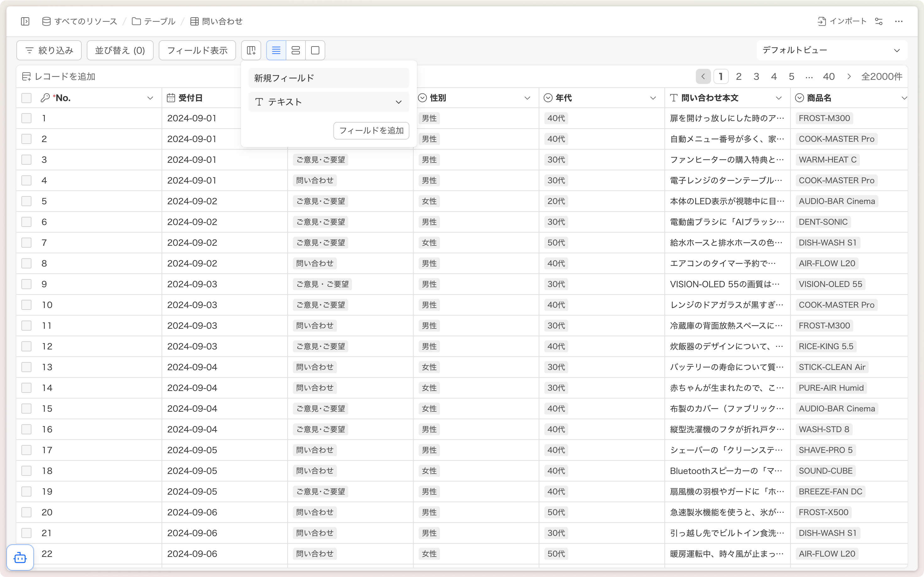Navigate to すべてのリソース breadcrumb
The image size is (924, 577).
(80, 21)
